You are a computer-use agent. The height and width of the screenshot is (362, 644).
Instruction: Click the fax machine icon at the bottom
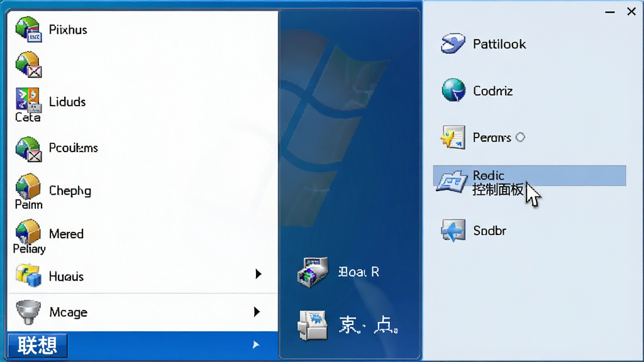coord(313,326)
